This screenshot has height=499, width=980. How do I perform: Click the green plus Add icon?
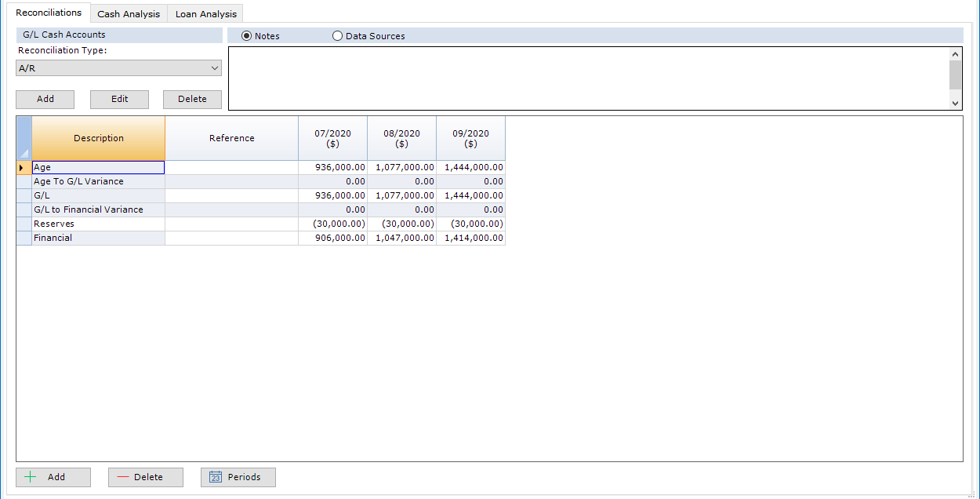31,477
